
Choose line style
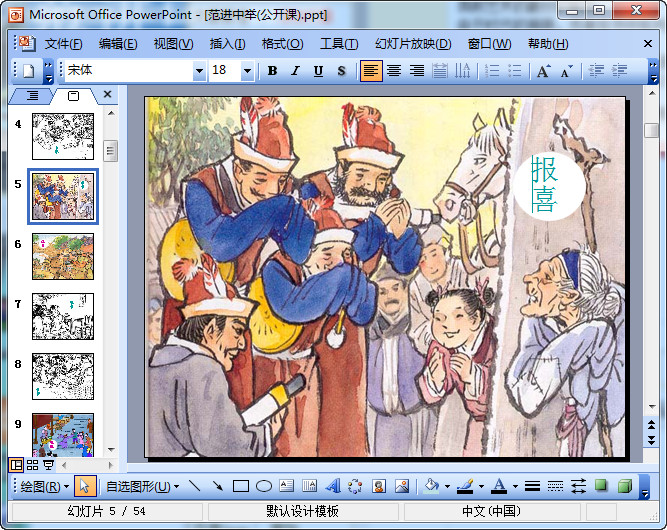point(532,486)
